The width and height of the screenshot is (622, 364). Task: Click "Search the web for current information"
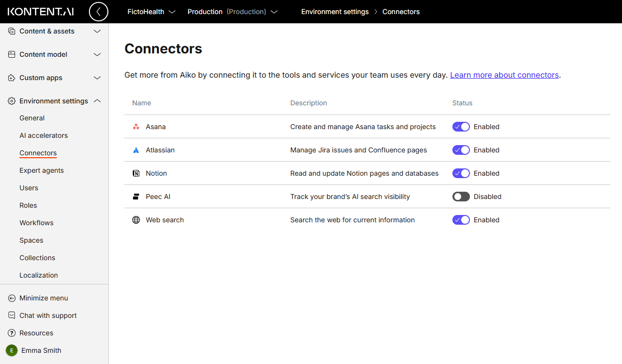coord(353,220)
